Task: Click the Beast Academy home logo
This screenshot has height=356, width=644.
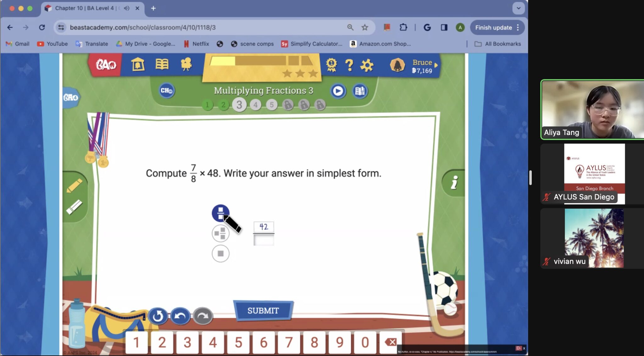Action: tap(106, 65)
